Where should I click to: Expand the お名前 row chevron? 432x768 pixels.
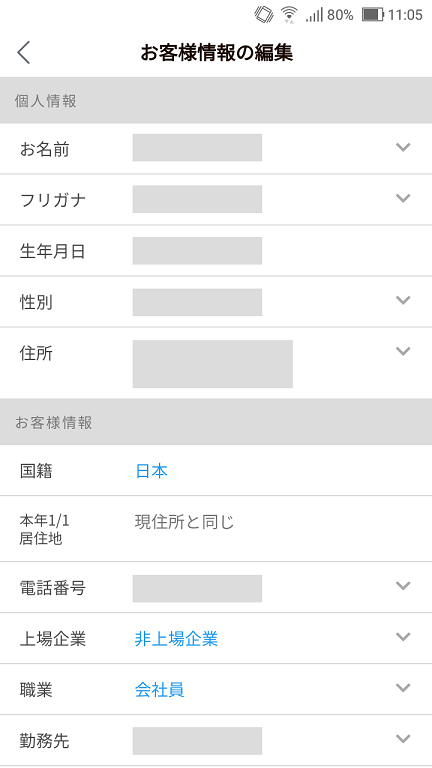pyautogui.click(x=403, y=147)
